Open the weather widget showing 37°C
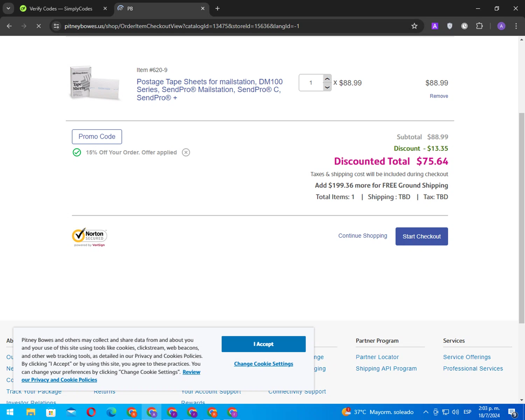Image resolution: width=525 pixels, height=420 pixels. pyautogui.click(x=378, y=412)
